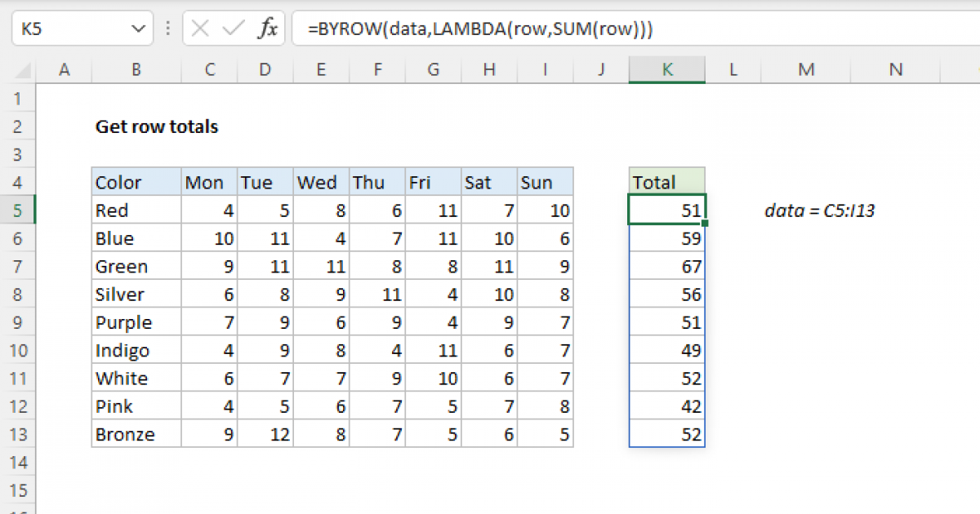This screenshot has width=980, height=514.
Task: Click Bronze's Tuesday value 12
Action: (x=265, y=434)
